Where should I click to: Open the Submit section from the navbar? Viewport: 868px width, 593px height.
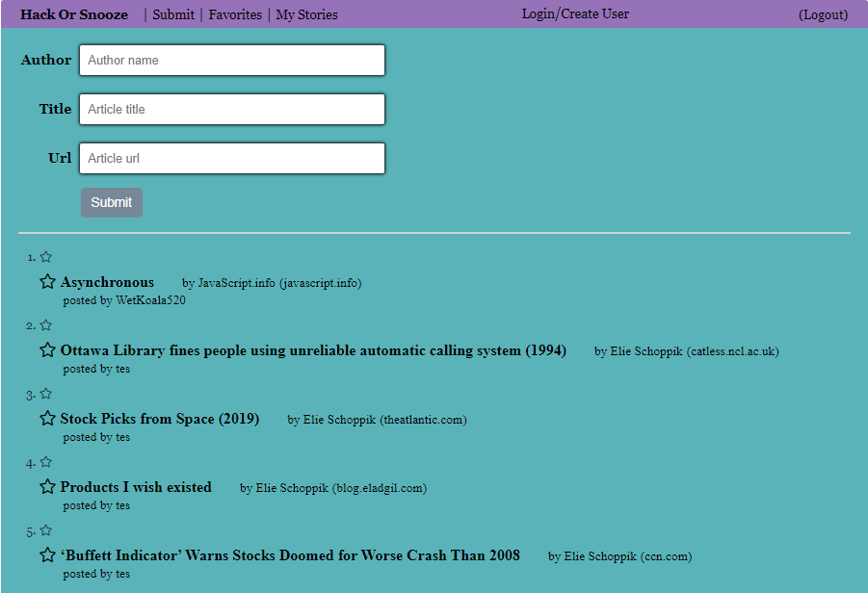[x=173, y=14]
